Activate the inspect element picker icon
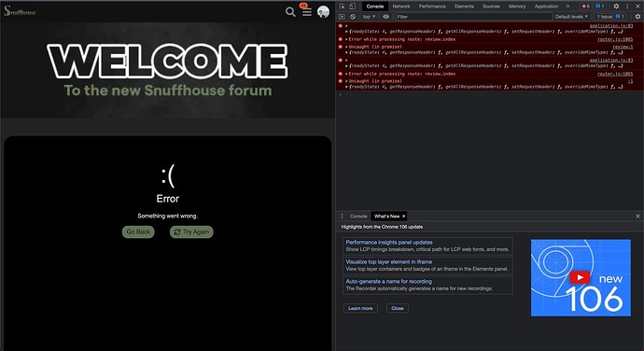The height and width of the screenshot is (351, 644). pos(342,7)
